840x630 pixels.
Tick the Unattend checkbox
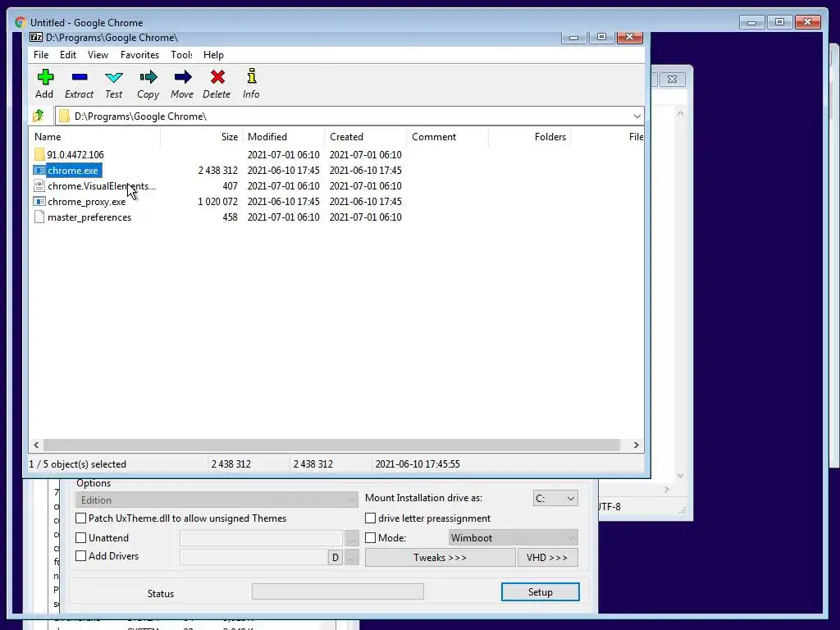point(81,537)
